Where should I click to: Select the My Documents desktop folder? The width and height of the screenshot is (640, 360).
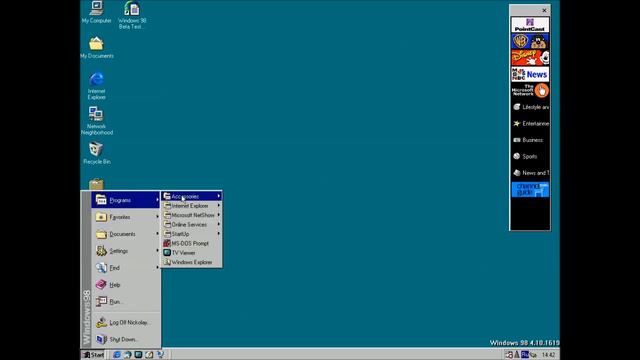pyautogui.click(x=97, y=47)
